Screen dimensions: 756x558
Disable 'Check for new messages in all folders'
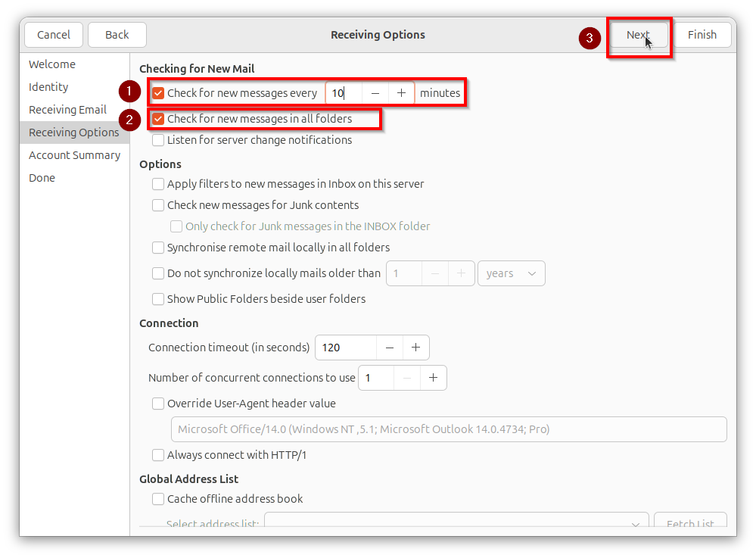(x=158, y=119)
